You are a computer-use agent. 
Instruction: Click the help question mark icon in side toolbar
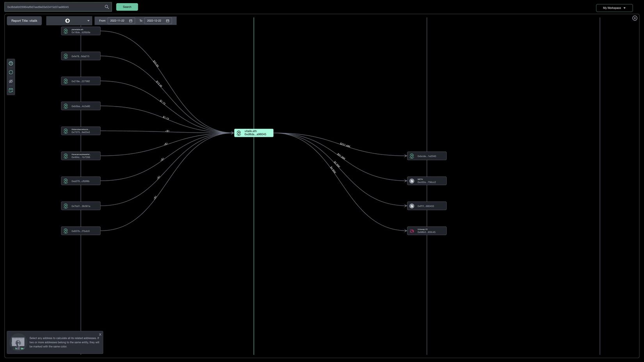click(11, 63)
